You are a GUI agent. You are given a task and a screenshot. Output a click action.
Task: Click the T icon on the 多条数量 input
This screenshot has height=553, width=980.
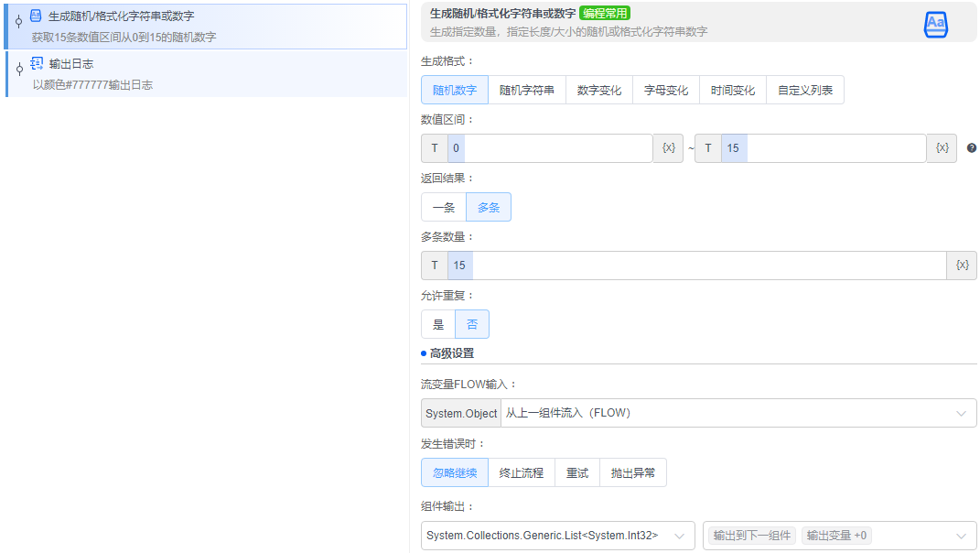pyautogui.click(x=434, y=265)
